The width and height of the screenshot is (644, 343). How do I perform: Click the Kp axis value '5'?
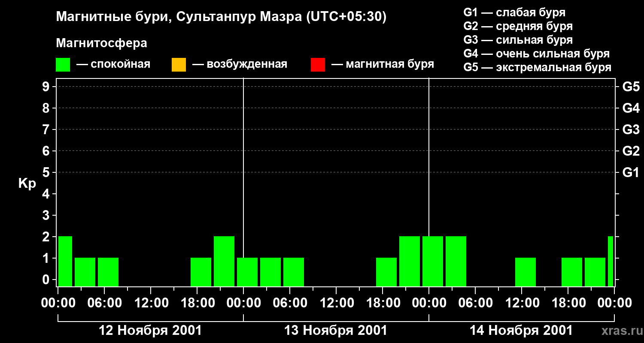[x=47, y=172]
